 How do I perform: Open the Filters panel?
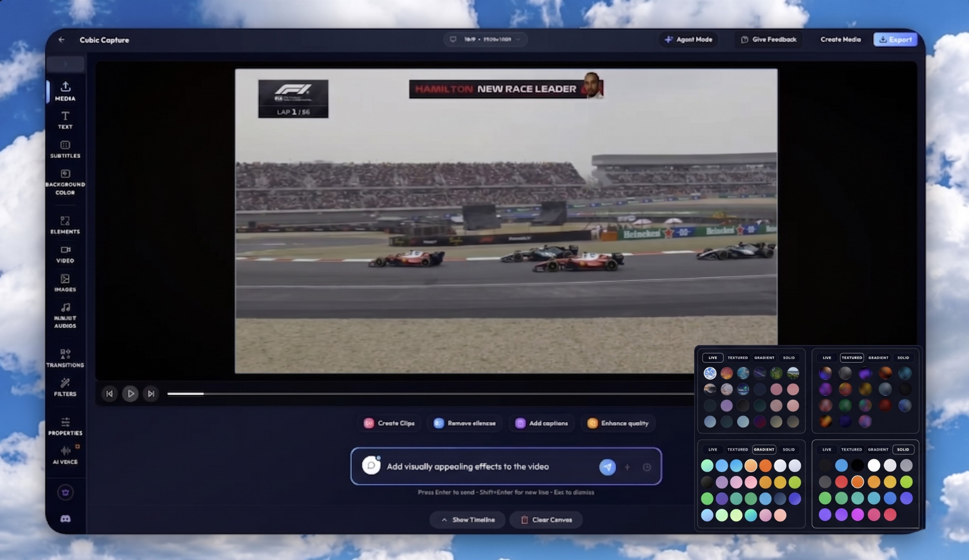pos(65,387)
